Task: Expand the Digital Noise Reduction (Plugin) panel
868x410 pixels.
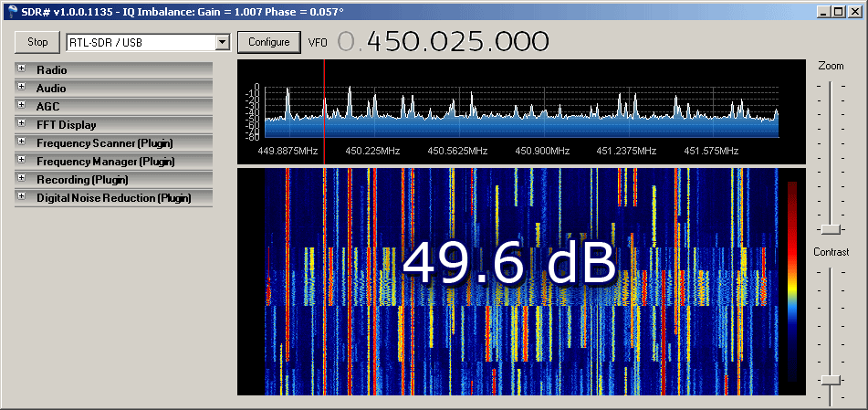Action: tap(22, 196)
